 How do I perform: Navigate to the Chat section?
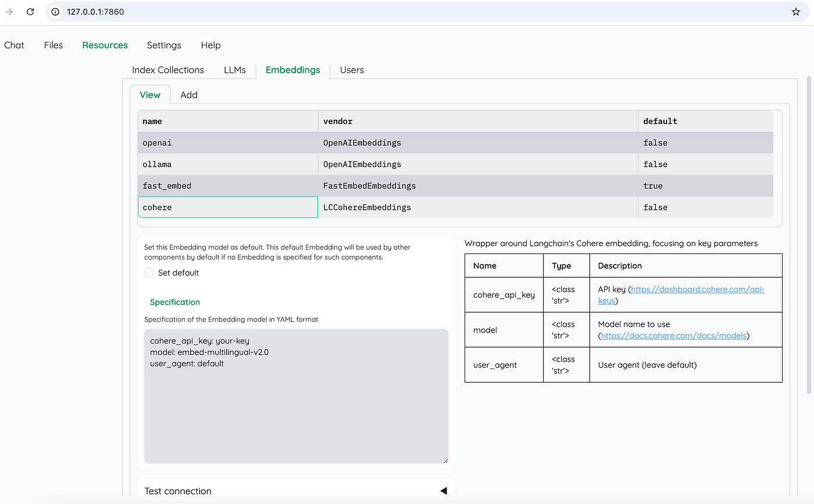pos(14,45)
